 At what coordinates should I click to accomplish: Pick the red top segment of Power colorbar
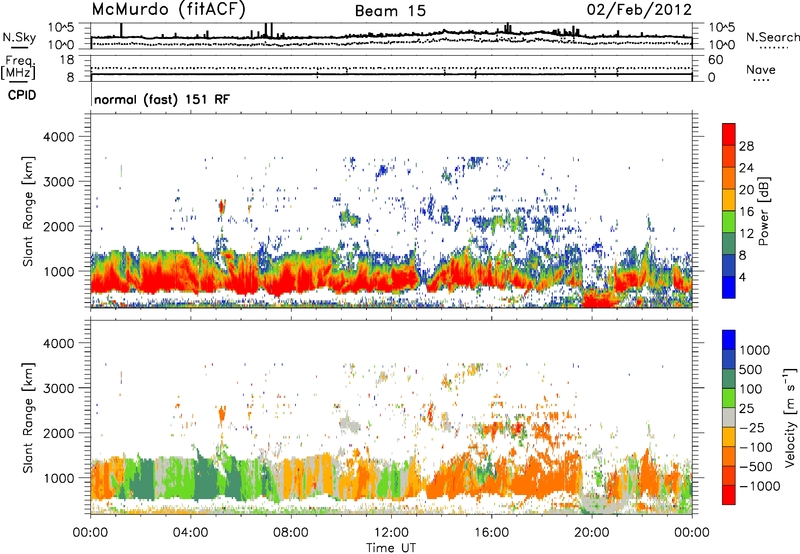[x=729, y=134]
